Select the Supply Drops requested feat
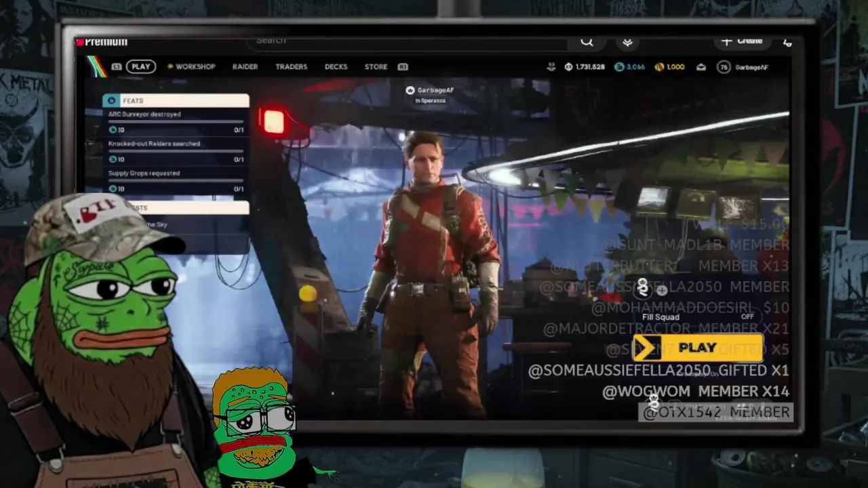868x488 pixels. [x=176, y=181]
